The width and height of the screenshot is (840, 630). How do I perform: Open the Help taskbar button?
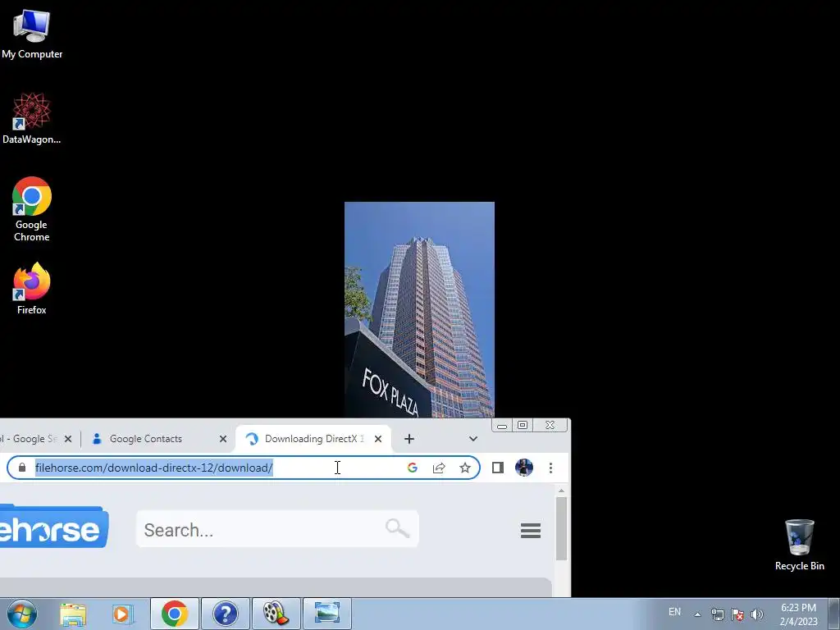tap(226, 614)
